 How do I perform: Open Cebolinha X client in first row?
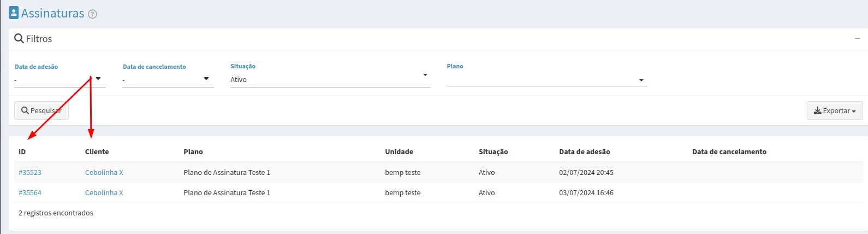[x=104, y=172]
